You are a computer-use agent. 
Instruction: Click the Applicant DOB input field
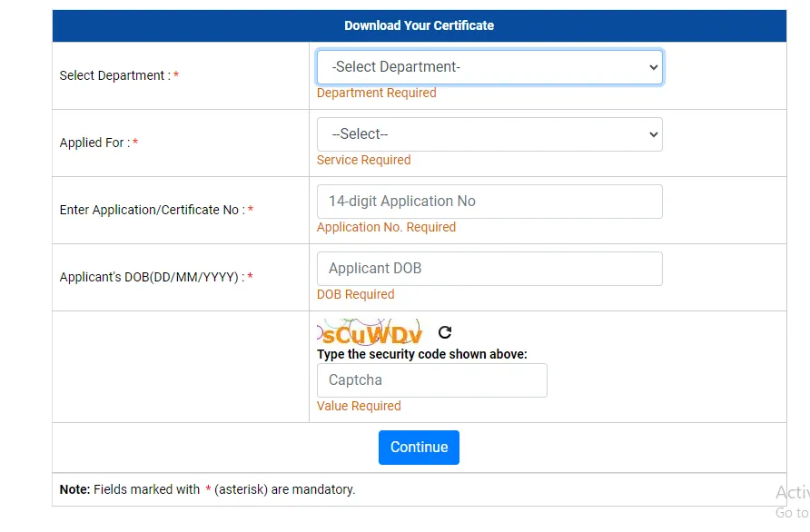pos(489,269)
